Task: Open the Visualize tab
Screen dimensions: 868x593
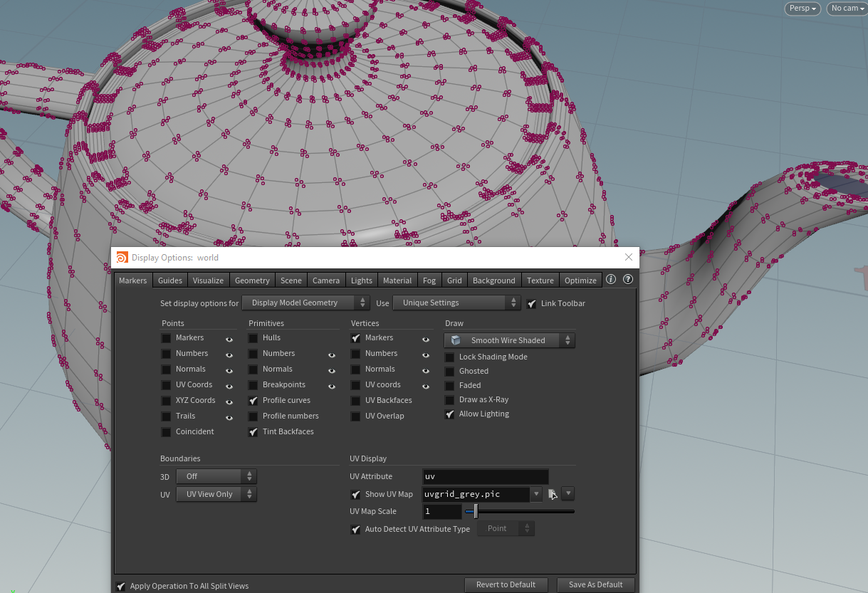Action: [208, 280]
